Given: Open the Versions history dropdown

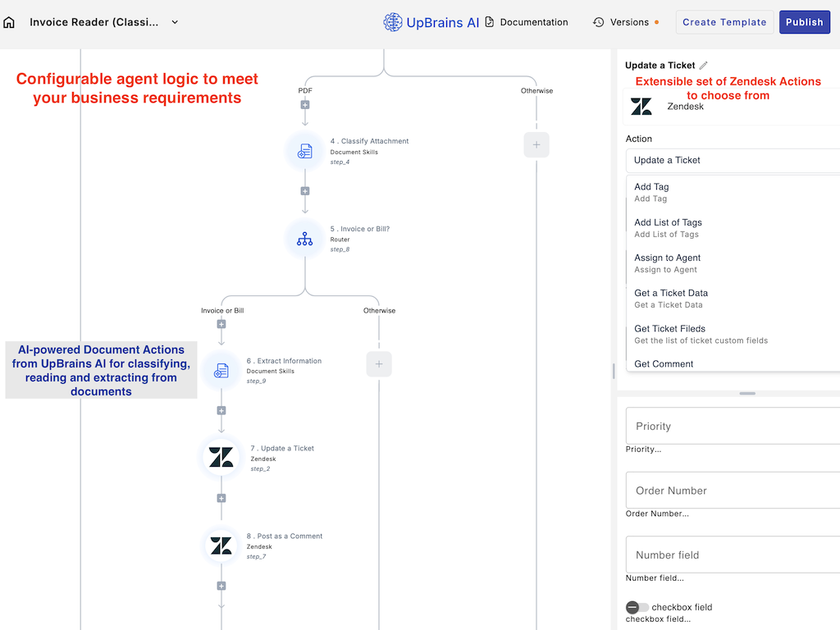Looking at the screenshot, I should (626, 22).
